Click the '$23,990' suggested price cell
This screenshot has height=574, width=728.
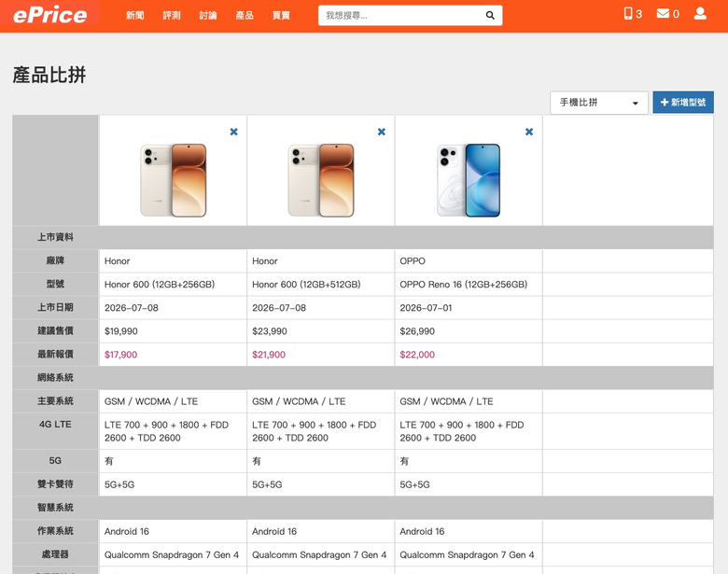coord(321,331)
